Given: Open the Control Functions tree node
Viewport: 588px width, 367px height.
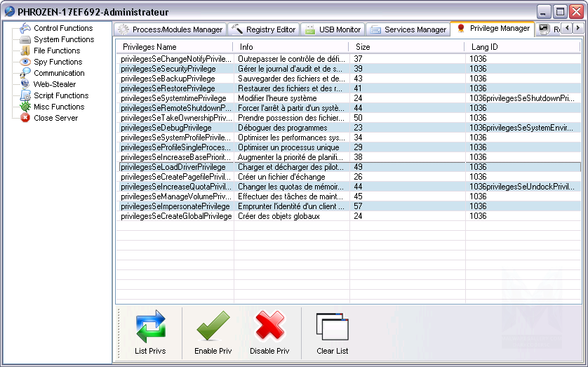Looking at the screenshot, I should (x=62, y=28).
